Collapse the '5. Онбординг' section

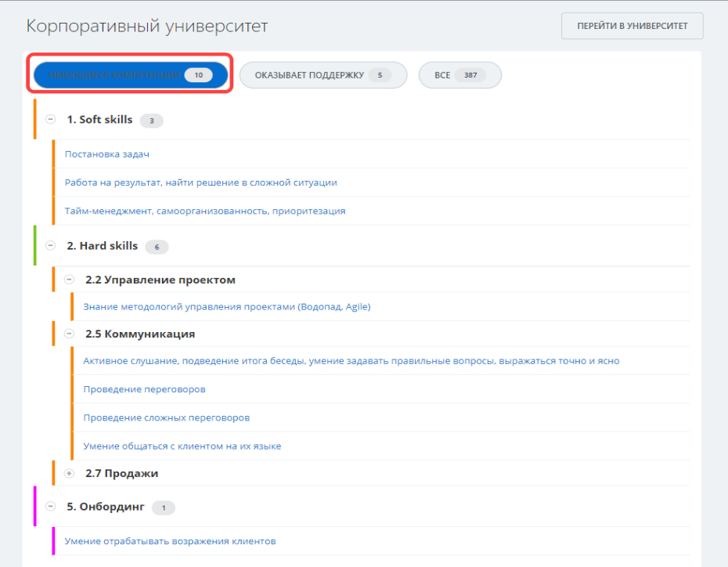pyautogui.click(x=51, y=506)
